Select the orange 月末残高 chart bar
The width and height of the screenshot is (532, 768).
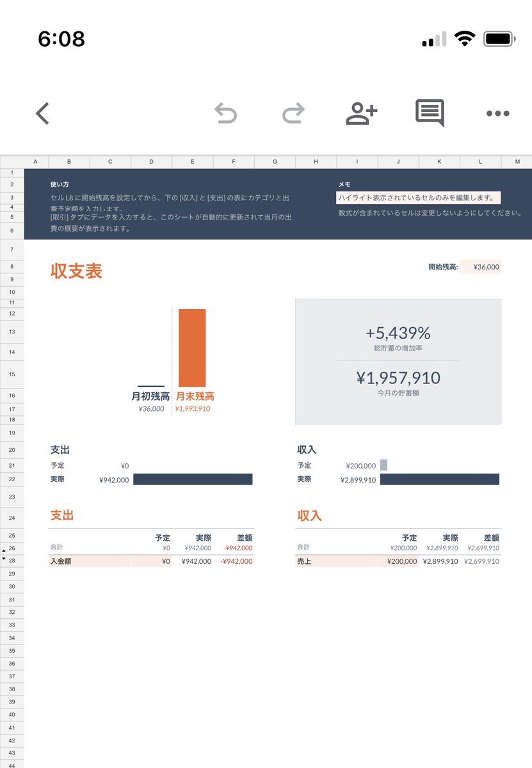pyautogui.click(x=192, y=348)
